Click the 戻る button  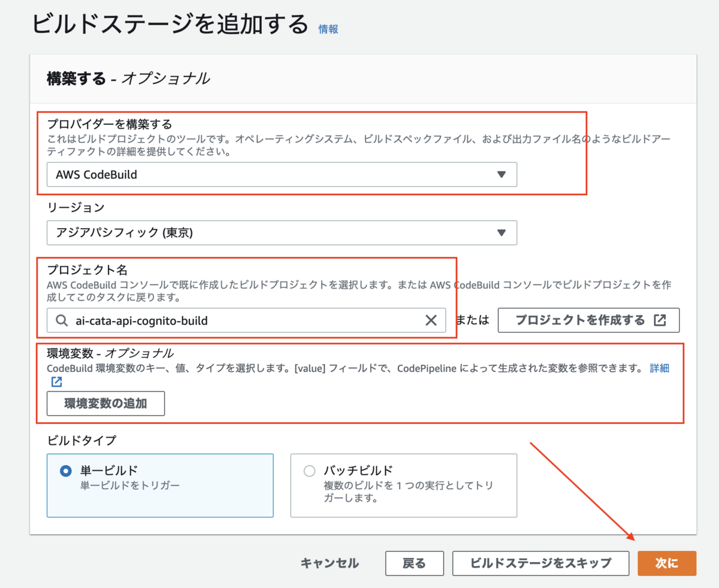pos(414,563)
